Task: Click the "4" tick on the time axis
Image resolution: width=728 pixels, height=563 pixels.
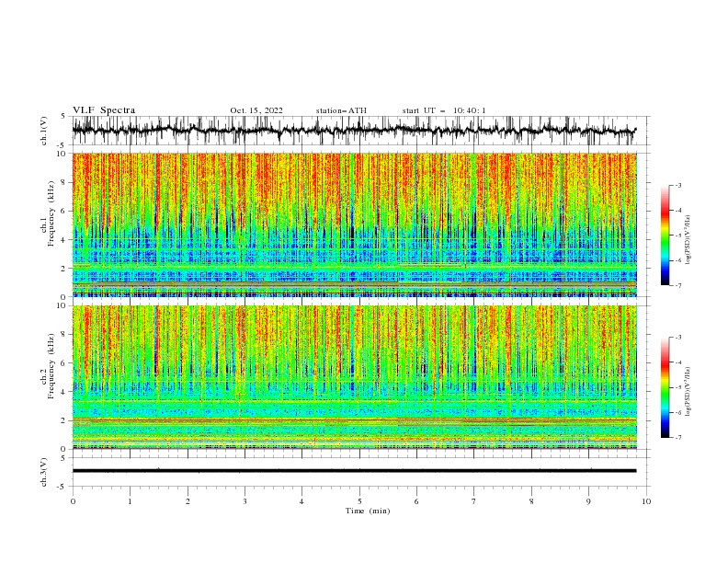Action: pos(301,501)
